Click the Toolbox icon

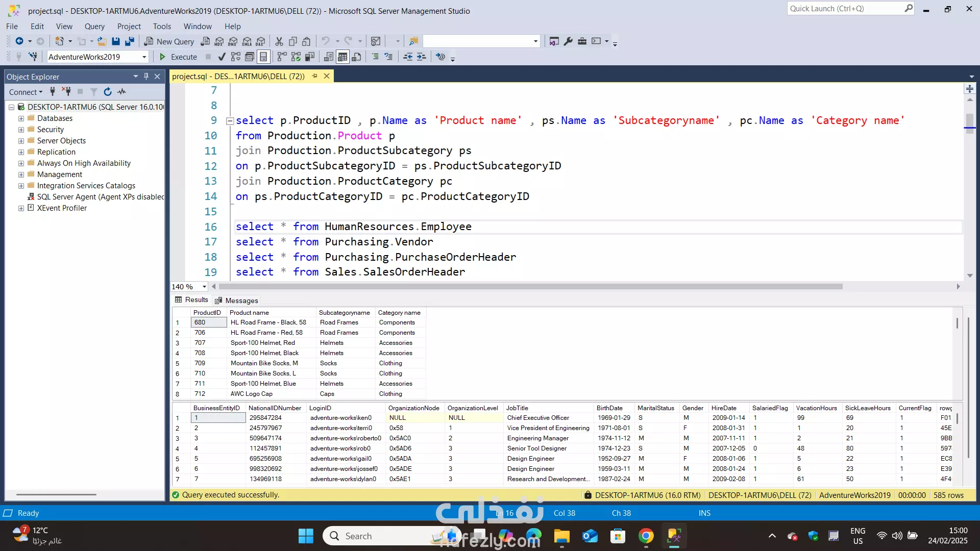(x=582, y=41)
